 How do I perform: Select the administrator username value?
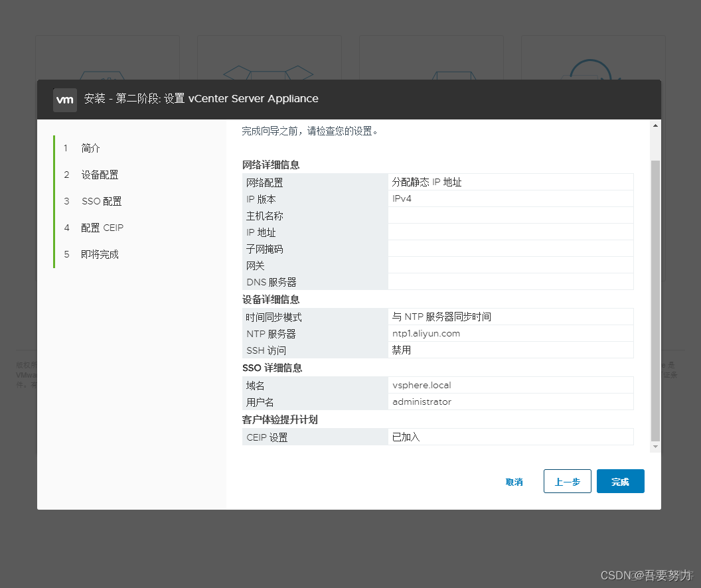point(422,402)
